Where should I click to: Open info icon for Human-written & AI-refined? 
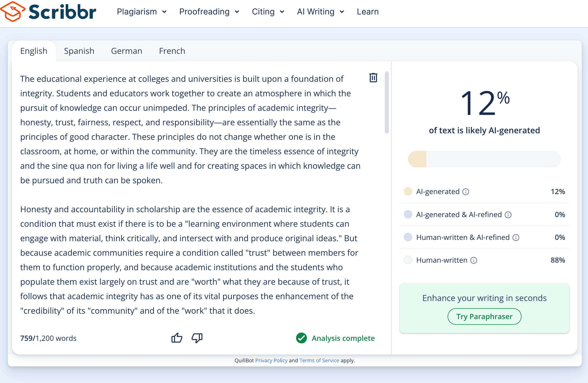click(x=516, y=238)
